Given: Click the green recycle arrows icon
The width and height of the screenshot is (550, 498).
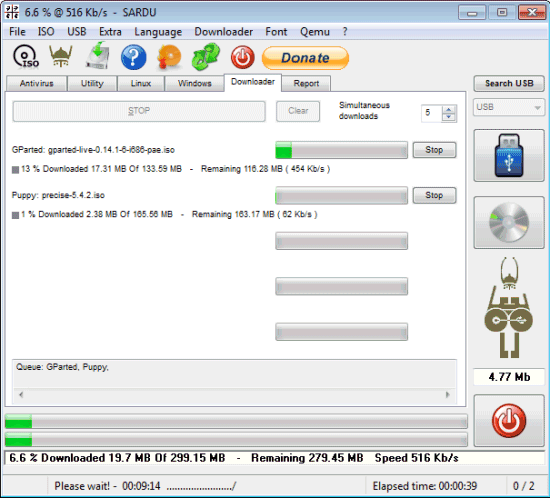Looking at the screenshot, I should pyautogui.click(x=206, y=56).
